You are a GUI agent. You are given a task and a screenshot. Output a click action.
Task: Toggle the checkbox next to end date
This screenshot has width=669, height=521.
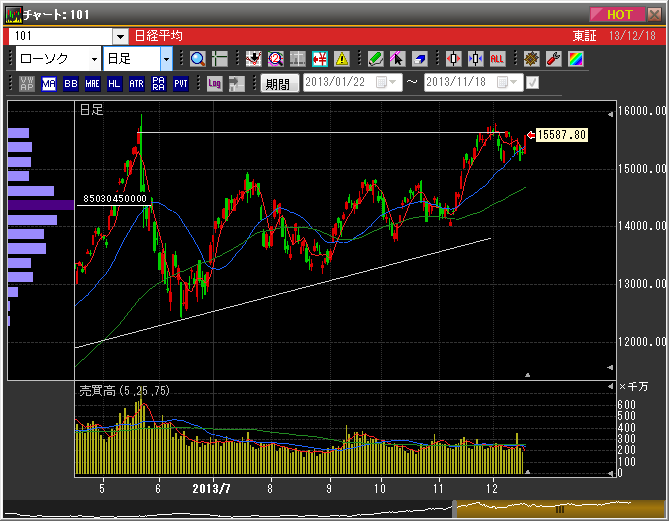coord(532,83)
